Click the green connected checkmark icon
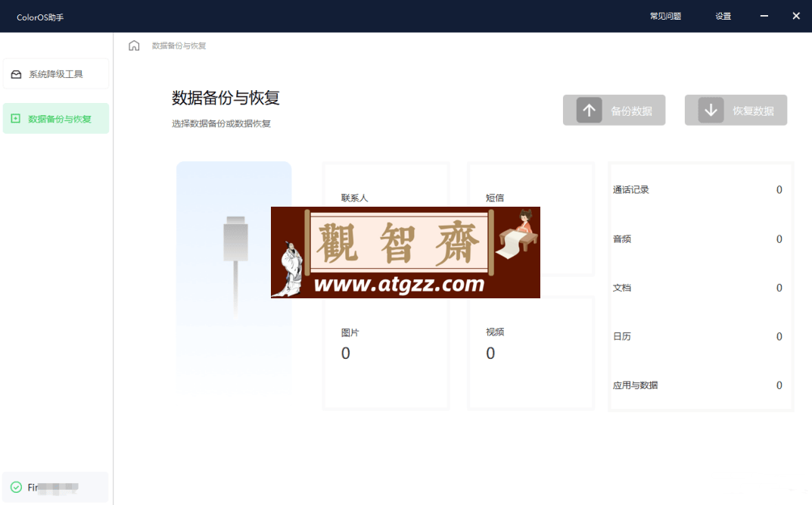This screenshot has width=812, height=505. coord(16,487)
